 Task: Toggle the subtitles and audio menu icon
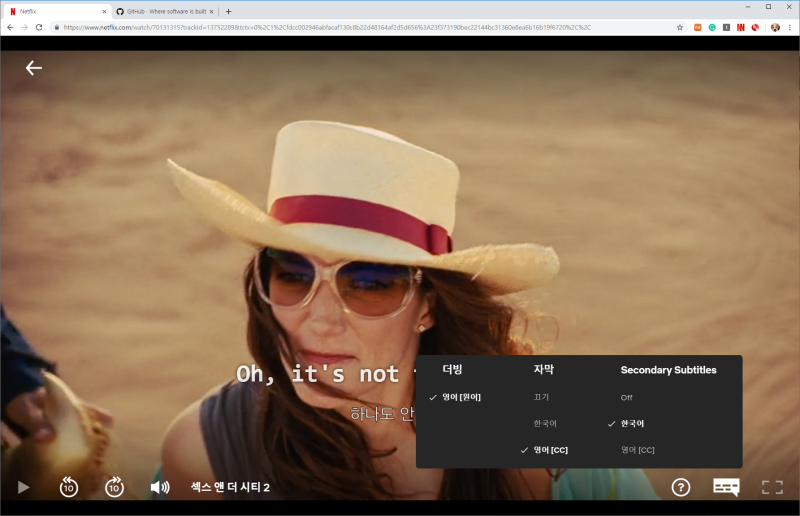726,487
